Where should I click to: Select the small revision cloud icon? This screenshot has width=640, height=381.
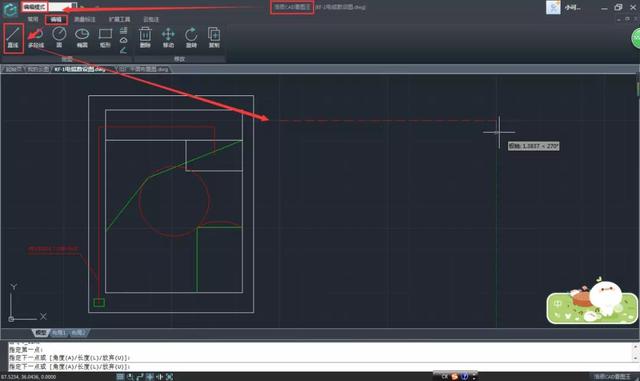point(123,40)
